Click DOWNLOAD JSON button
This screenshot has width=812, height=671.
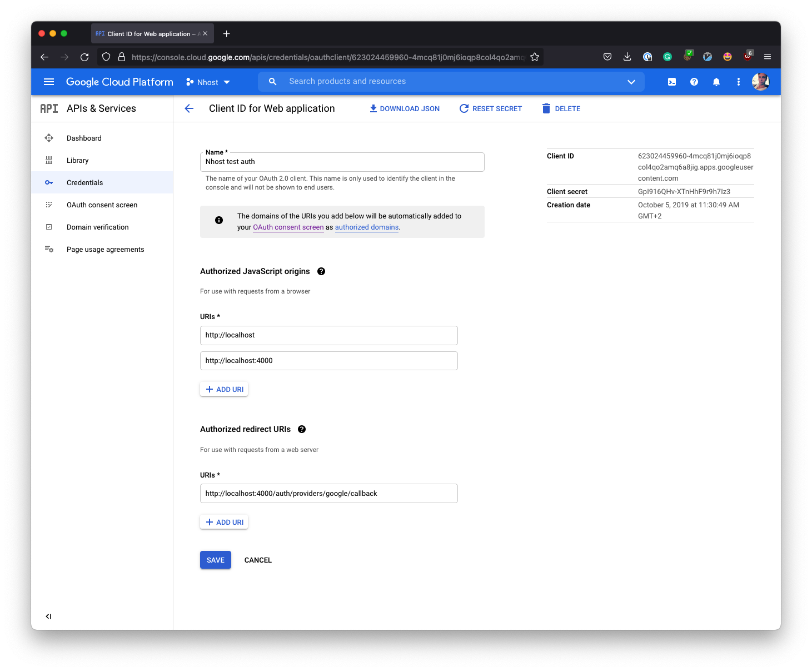pos(405,108)
